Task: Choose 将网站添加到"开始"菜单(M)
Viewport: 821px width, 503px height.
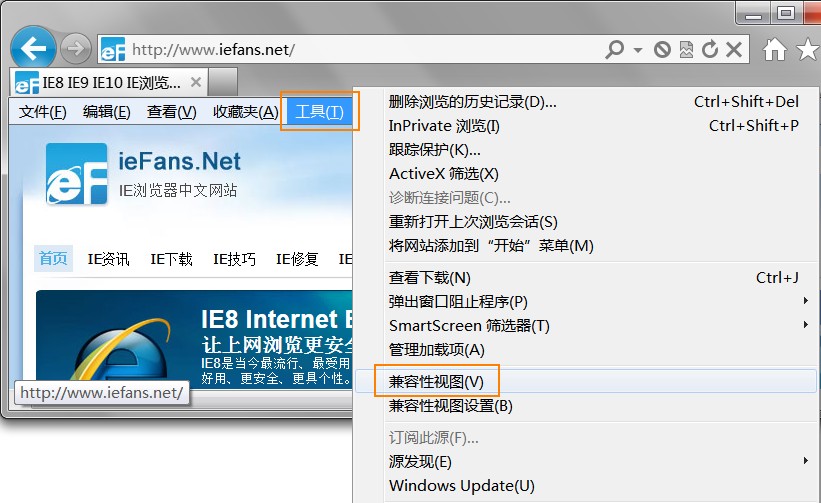Action: tap(585, 245)
